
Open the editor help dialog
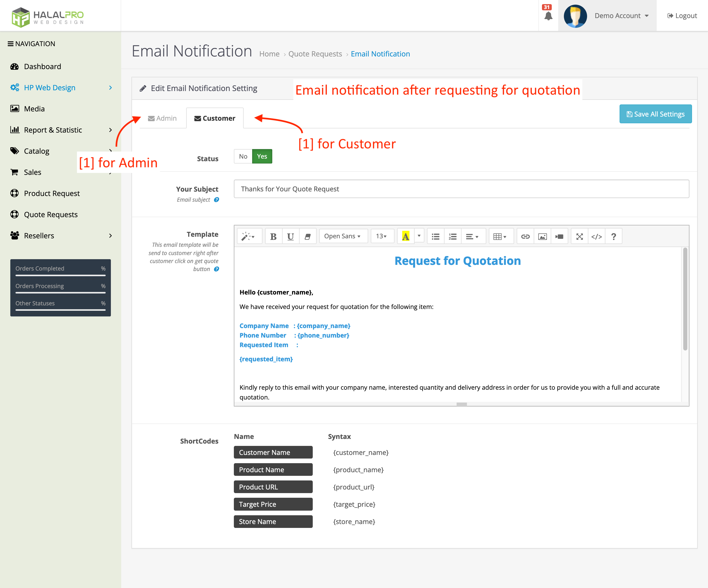614,236
